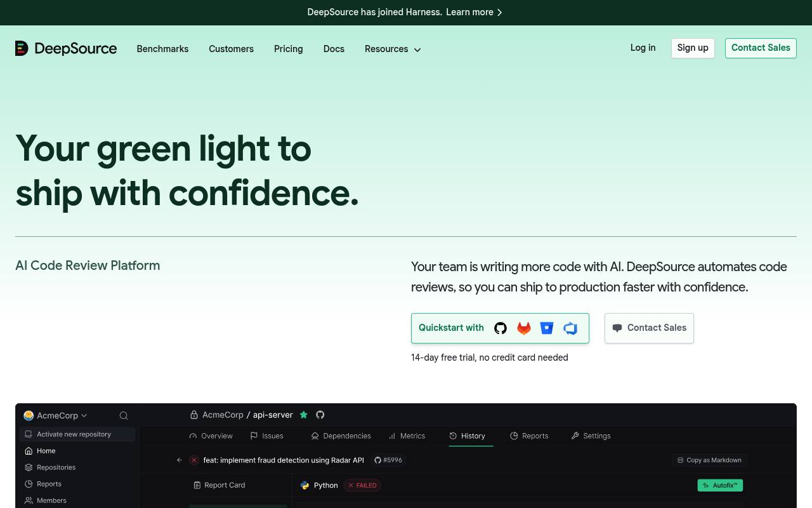
Task: Click the Contact Sales button beside Quickstart
Action: pos(649,328)
